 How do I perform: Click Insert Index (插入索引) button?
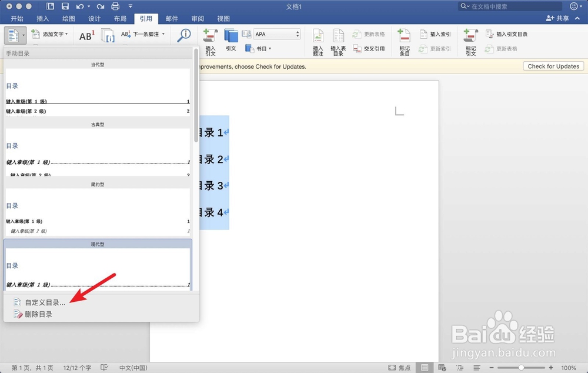click(x=435, y=34)
